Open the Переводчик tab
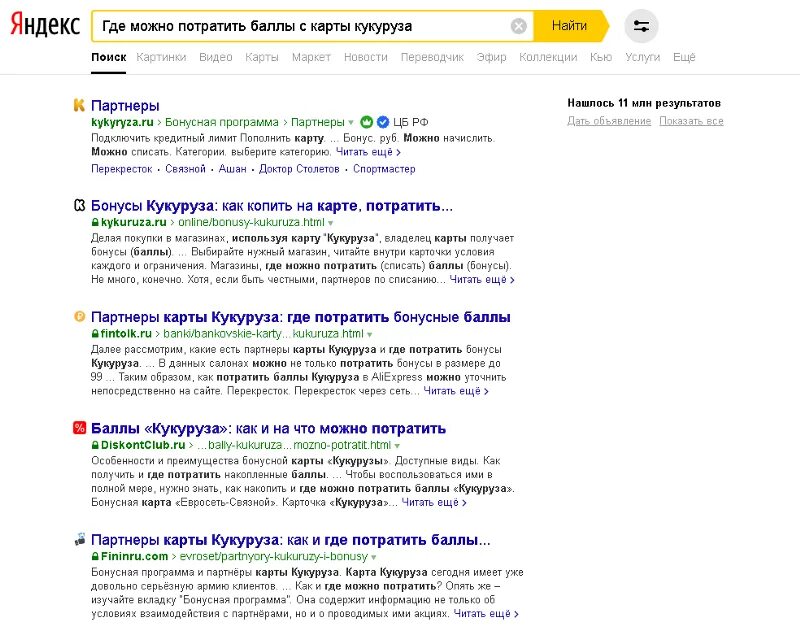800x630 pixels. 432,57
